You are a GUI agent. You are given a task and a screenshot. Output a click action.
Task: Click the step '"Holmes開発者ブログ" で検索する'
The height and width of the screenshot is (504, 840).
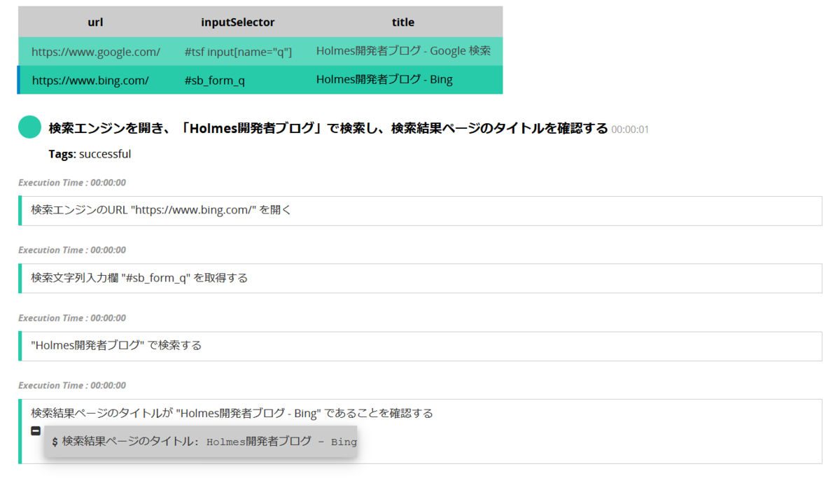pyautogui.click(x=420, y=346)
